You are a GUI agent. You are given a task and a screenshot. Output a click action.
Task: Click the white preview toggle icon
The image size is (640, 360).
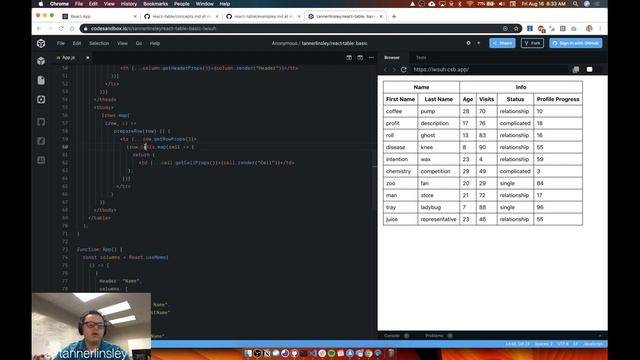[589, 69]
